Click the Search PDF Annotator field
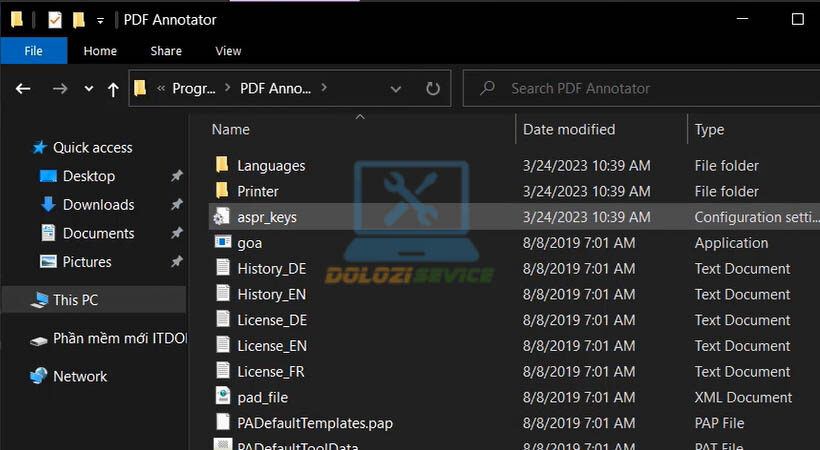 pyautogui.click(x=641, y=88)
